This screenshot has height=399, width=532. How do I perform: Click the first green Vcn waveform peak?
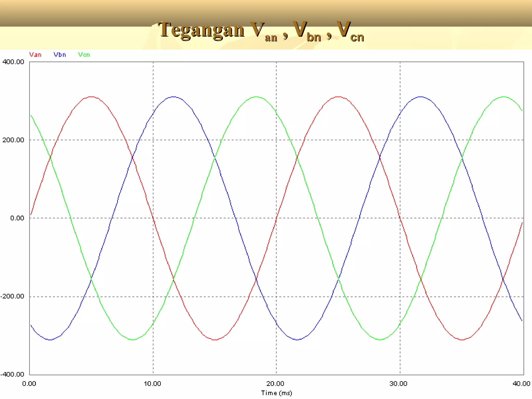(x=256, y=97)
